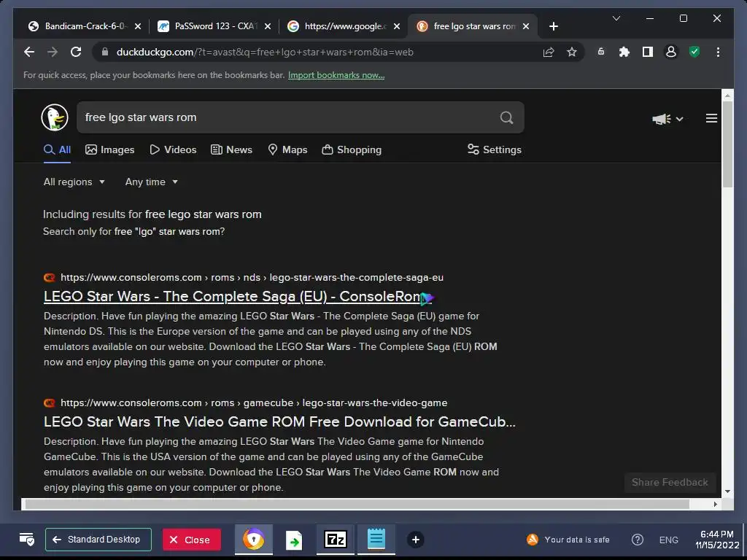Open the file with green arrow taskbar icon
This screenshot has width=747, height=560.
tap(294, 540)
